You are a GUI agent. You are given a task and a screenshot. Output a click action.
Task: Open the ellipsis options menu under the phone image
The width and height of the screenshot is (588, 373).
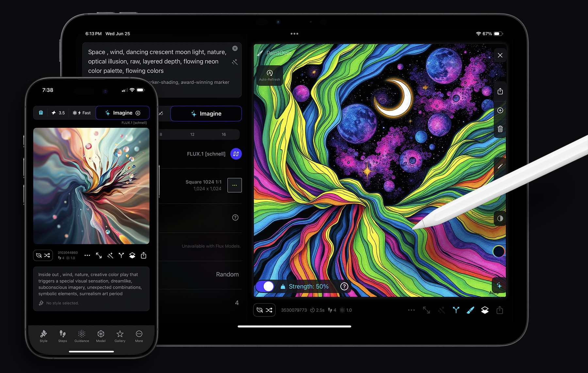click(87, 255)
